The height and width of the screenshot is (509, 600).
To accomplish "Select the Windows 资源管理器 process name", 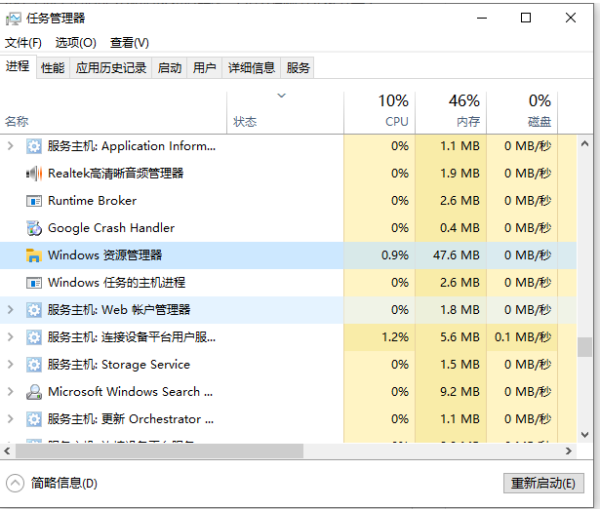I will 105,255.
